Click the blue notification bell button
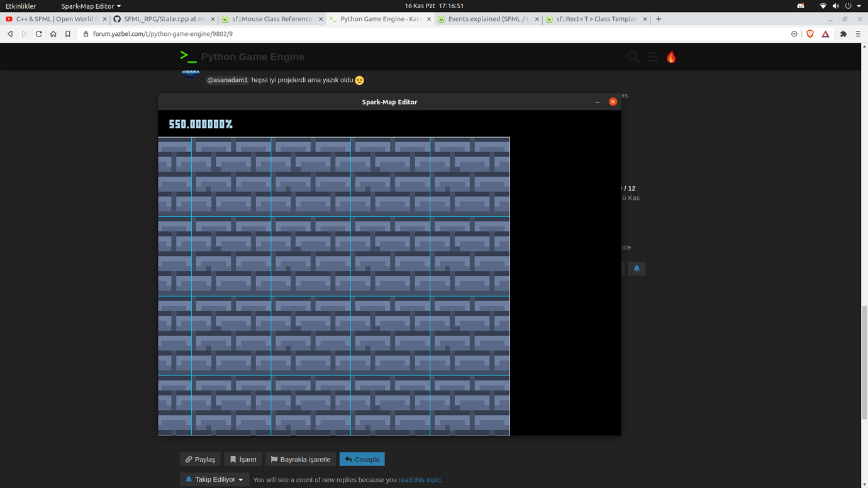Screen dimensions: 868x488 637,269
